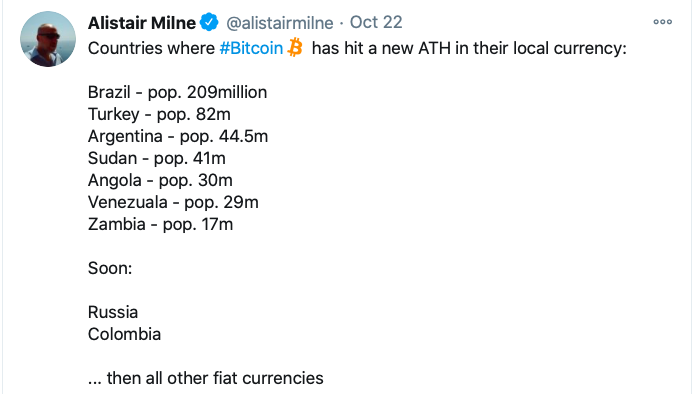Screen dimensions: 693x394
Task: Click the #Bitcoin hashtag
Action: tap(251, 48)
